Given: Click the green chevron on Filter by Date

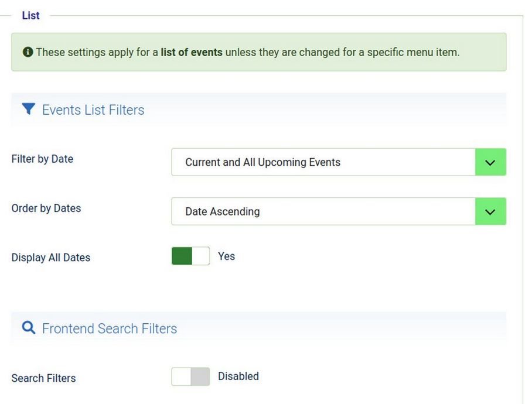Looking at the screenshot, I should point(490,162).
